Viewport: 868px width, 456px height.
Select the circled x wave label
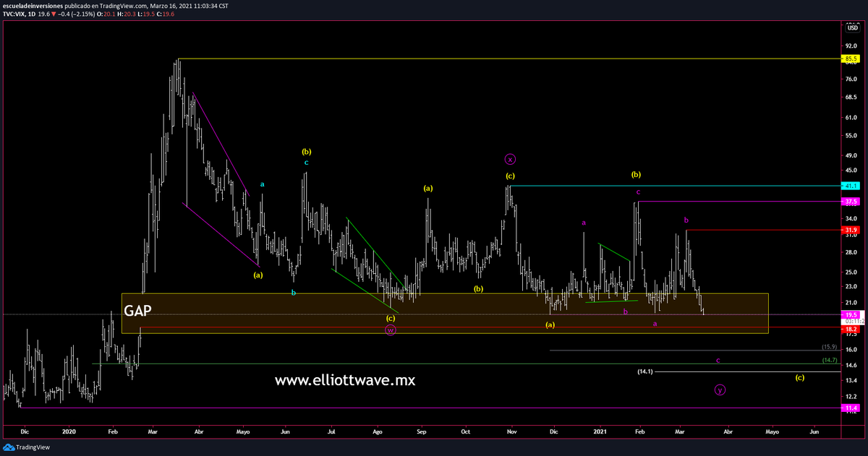pyautogui.click(x=510, y=159)
